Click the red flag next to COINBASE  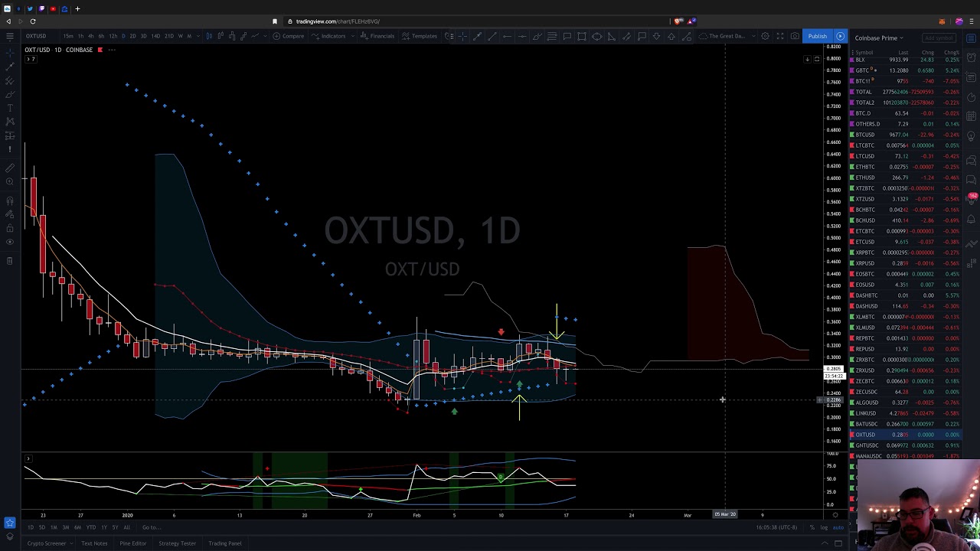tap(100, 50)
